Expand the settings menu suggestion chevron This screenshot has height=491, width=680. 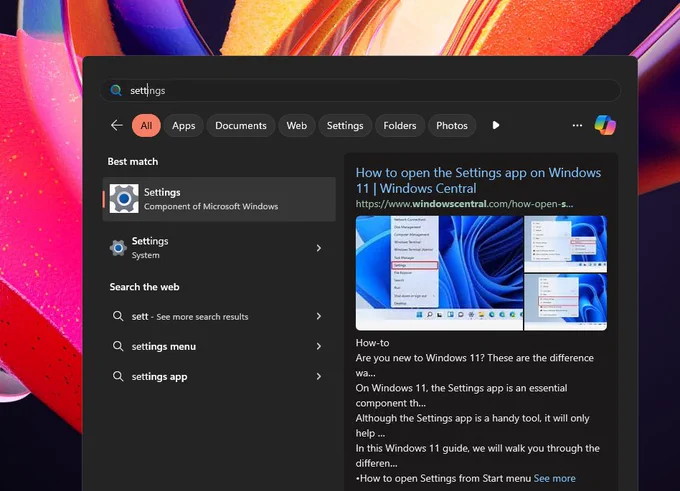click(319, 346)
